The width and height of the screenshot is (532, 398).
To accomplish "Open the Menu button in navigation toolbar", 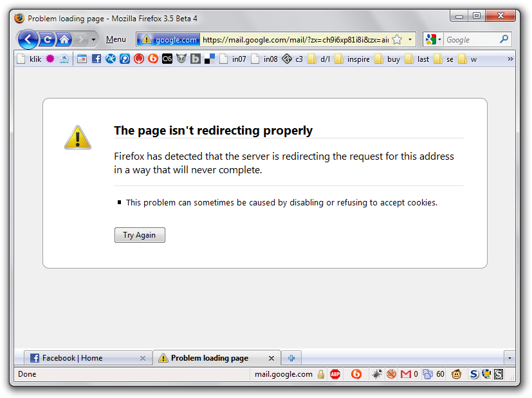I will pos(116,40).
